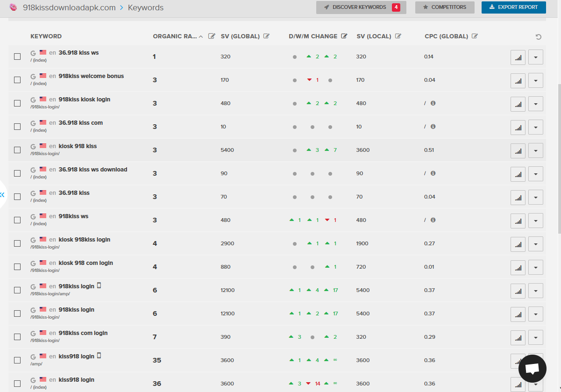Select checkbox for '36.918 kiss' row
Viewport: 561px width, 392px height.
17,197
